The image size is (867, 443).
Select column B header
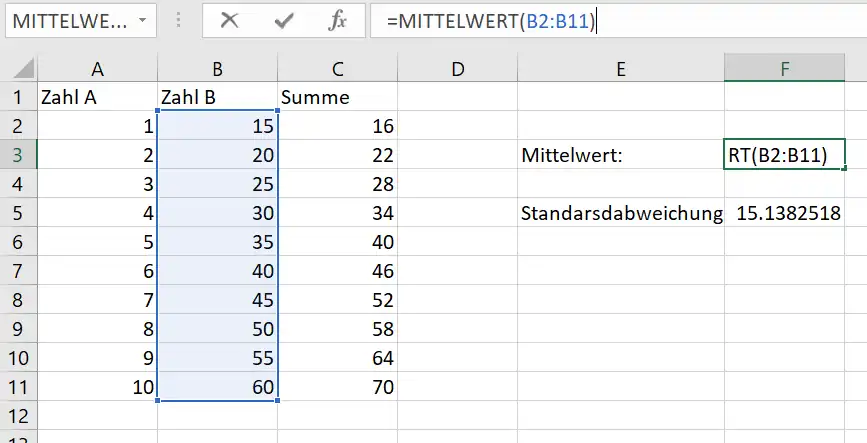[217, 69]
